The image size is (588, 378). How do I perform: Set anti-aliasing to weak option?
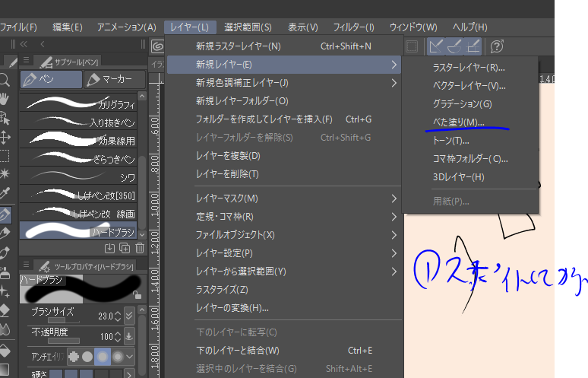[87, 357]
